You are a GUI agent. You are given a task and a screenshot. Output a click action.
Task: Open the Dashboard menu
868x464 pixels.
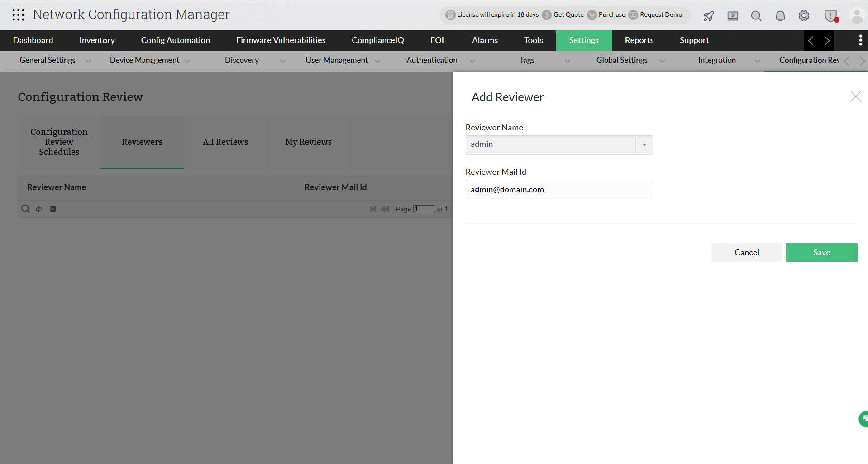[33, 41]
